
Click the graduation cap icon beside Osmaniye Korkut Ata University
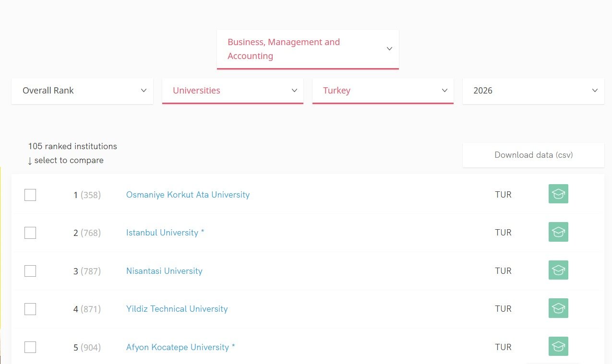[x=558, y=194]
